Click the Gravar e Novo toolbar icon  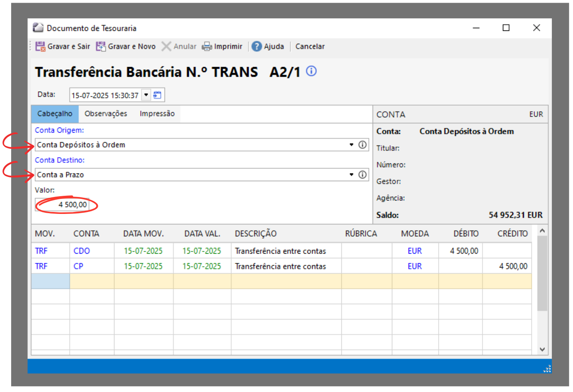pos(101,47)
